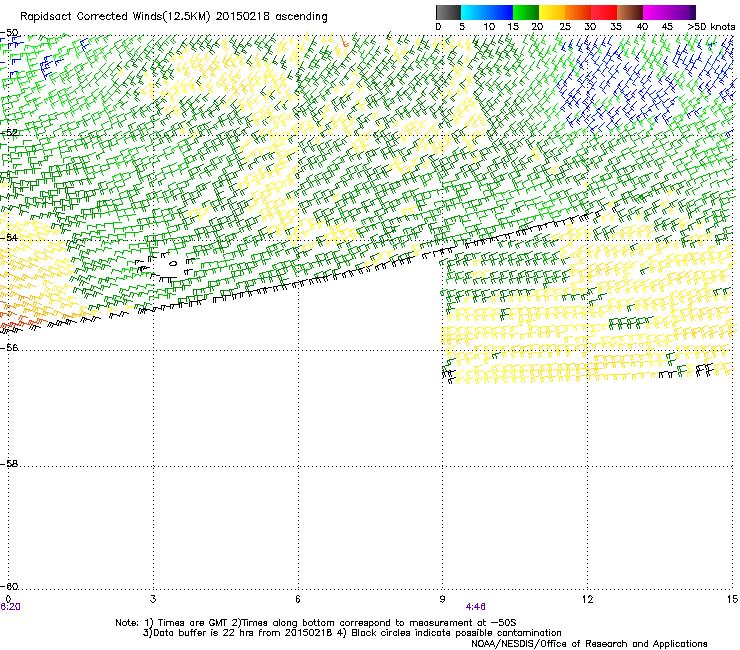The width and height of the screenshot is (740, 650).
Task: Click the longitude label '0'
Action: click(8, 599)
